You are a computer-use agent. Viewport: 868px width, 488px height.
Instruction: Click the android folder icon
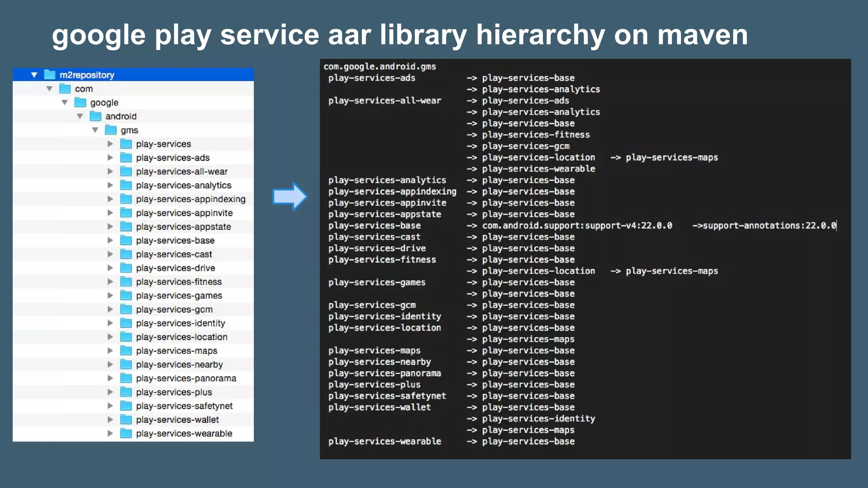coord(95,116)
